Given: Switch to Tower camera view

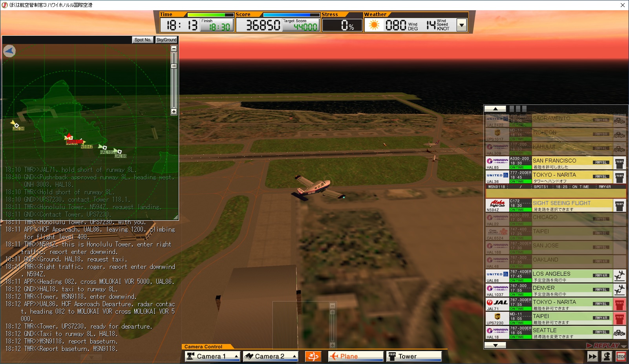Looking at the screenshot, I should 414,356.
